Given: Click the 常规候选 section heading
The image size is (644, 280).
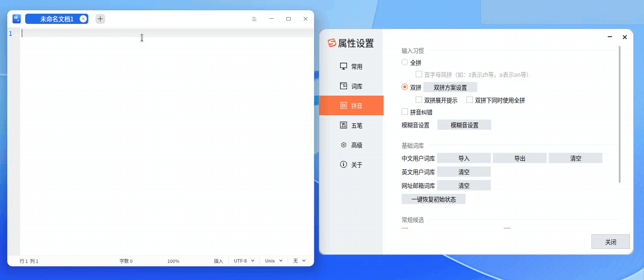Looking at the screenshot, I should 413,220.
